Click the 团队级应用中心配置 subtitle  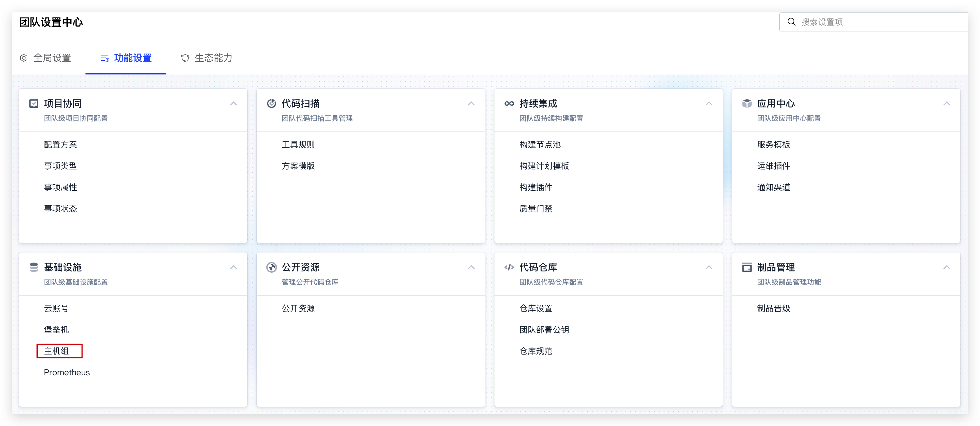789,118
